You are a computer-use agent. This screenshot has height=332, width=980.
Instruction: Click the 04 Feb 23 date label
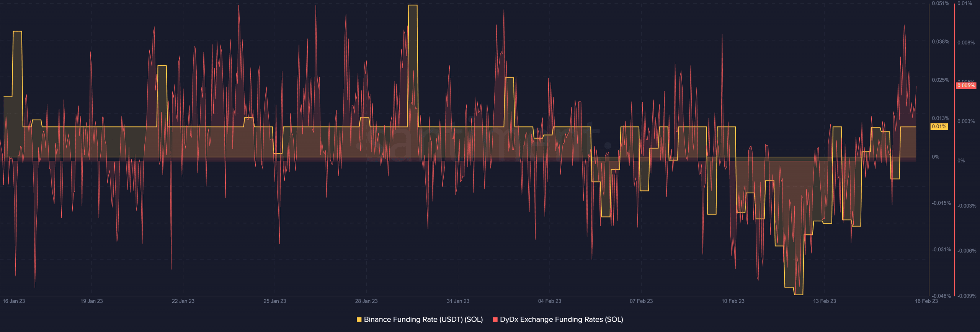549,301
